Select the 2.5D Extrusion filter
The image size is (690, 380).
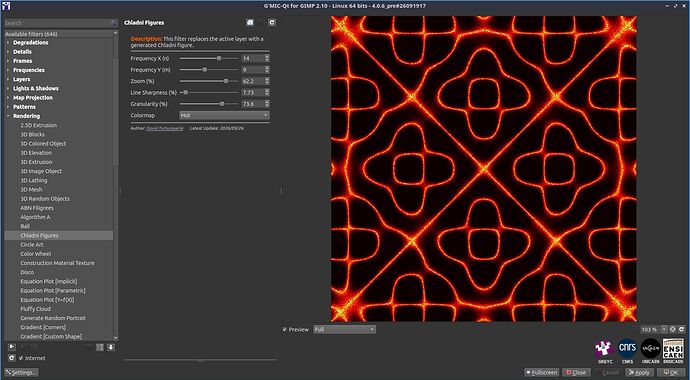point(39,125)
